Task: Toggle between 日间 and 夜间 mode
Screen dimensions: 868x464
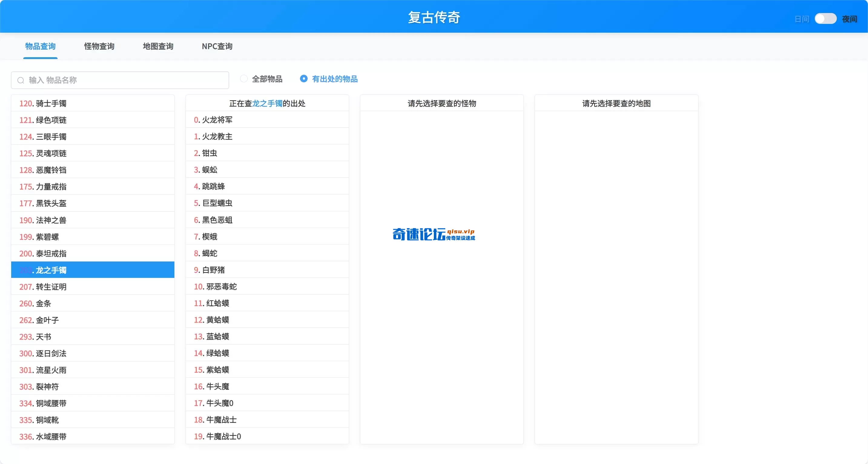Action: [x=826, y=18]
